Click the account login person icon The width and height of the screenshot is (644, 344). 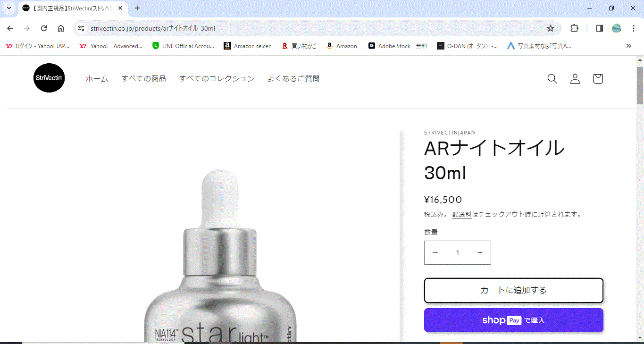click(x=575, y=79)
